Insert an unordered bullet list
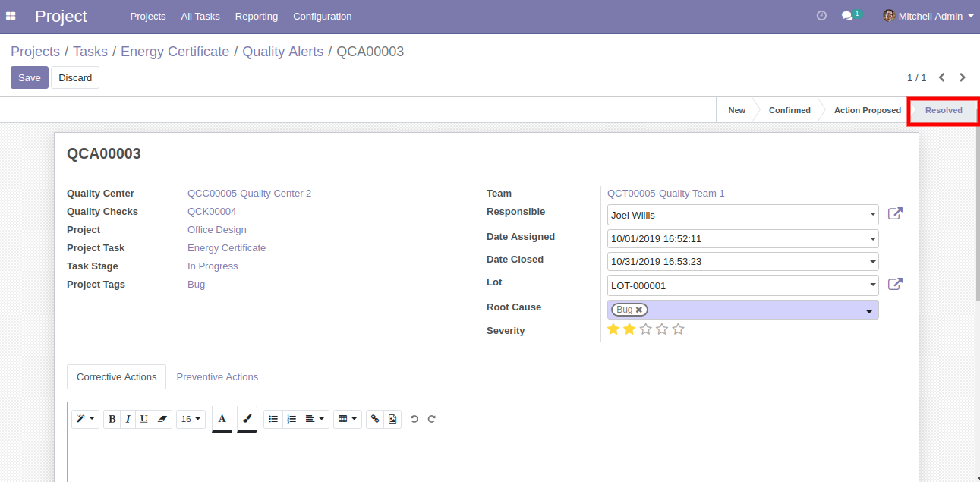This screenshot has width=980, height=482. pos(273,419)
